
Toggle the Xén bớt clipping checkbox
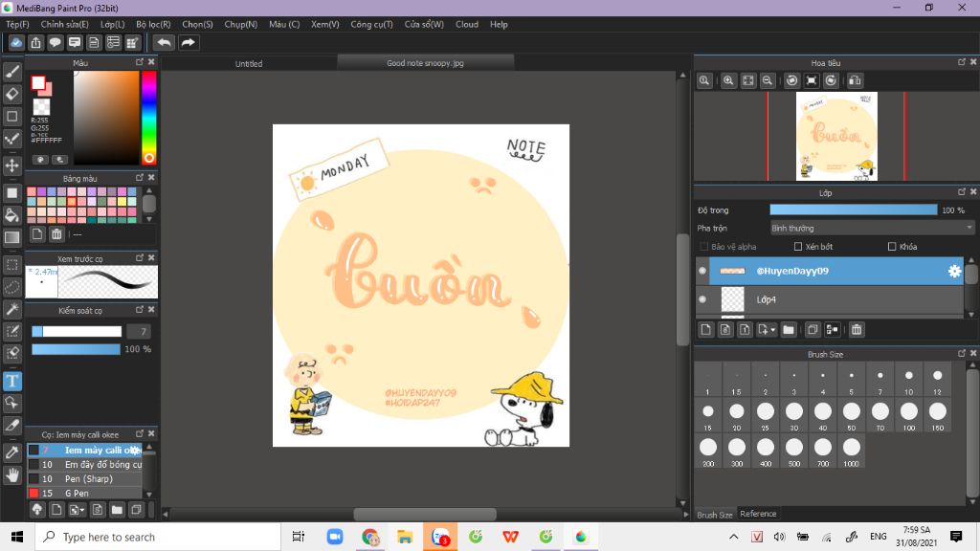click(x=798, y=247)
